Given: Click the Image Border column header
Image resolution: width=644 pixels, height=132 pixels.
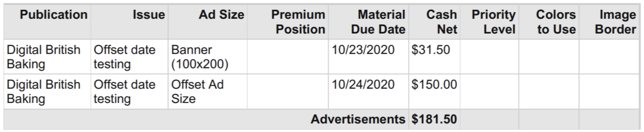Looking at the screenshot, I should click(x=616, y=22).
